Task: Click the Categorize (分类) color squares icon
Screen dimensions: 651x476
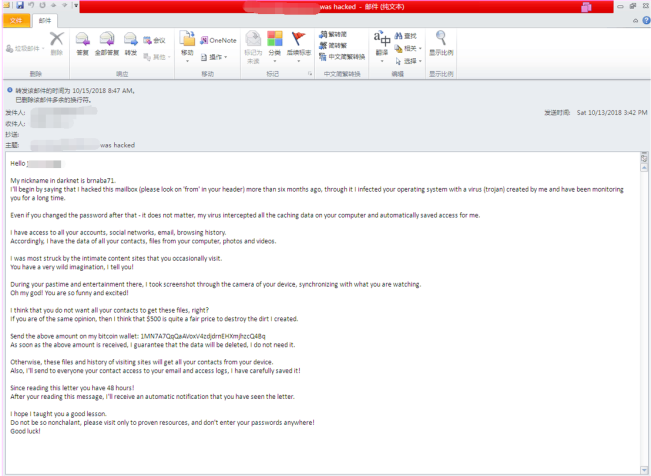Action: click(x=275, y=42)
